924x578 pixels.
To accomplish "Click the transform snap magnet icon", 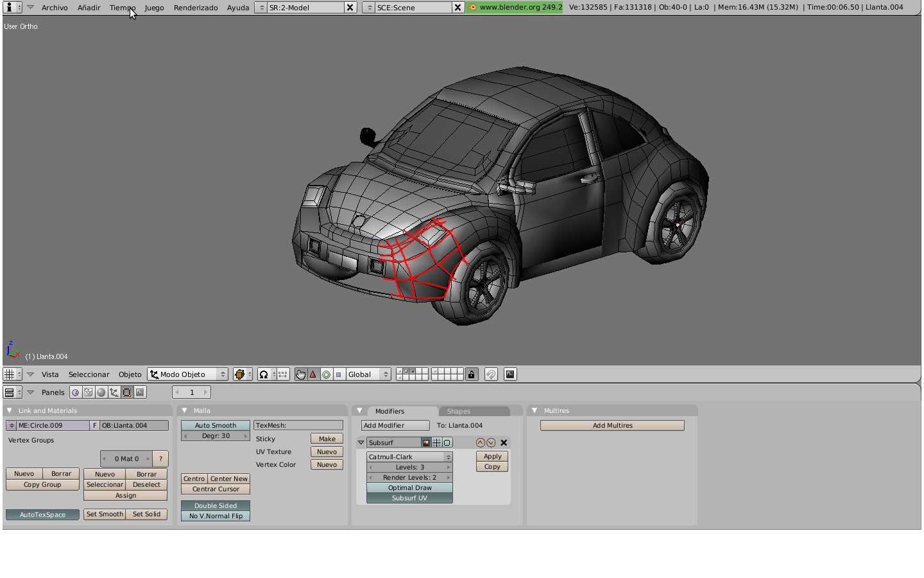I will click(x=491, y=374).
